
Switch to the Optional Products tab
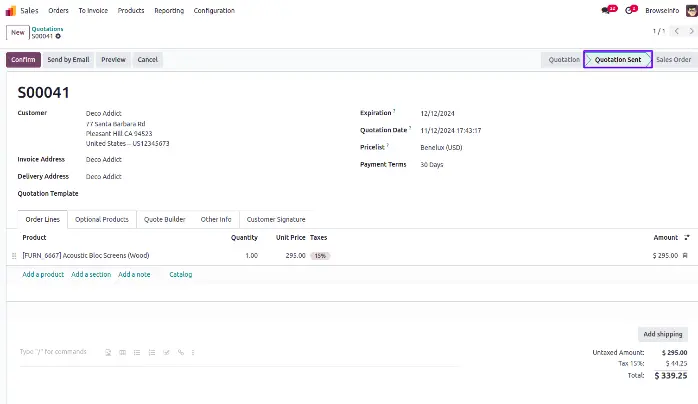coord(101,219)
